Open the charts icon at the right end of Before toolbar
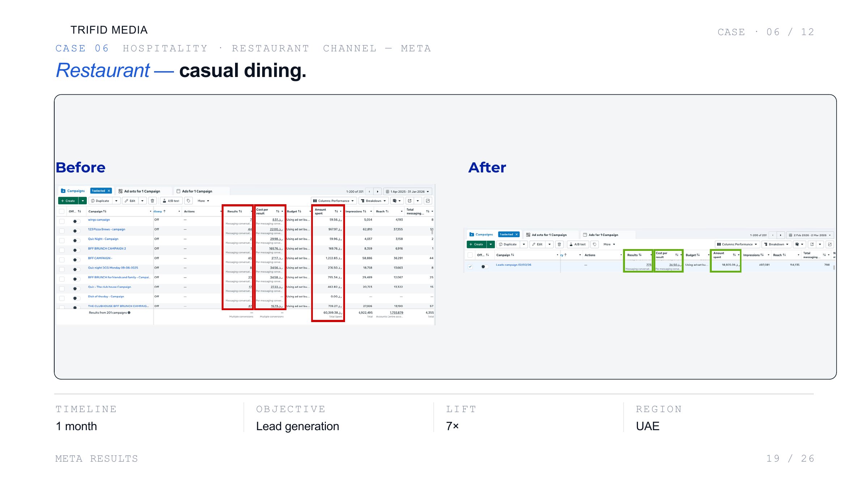This screenshot has height=488, width=868. click(428, 201)
